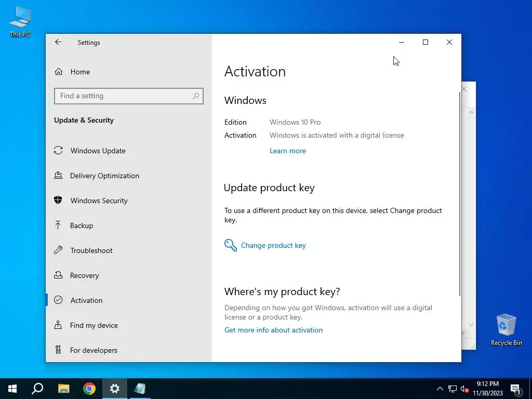The image size is (532, 399).
Task: Open the notification Action Center
Action: (516, 389)
